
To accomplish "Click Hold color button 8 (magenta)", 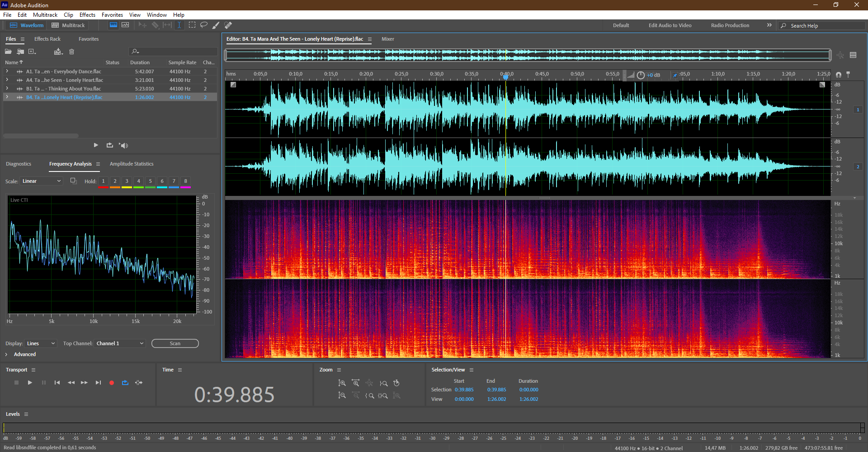I will coord(185,182).
